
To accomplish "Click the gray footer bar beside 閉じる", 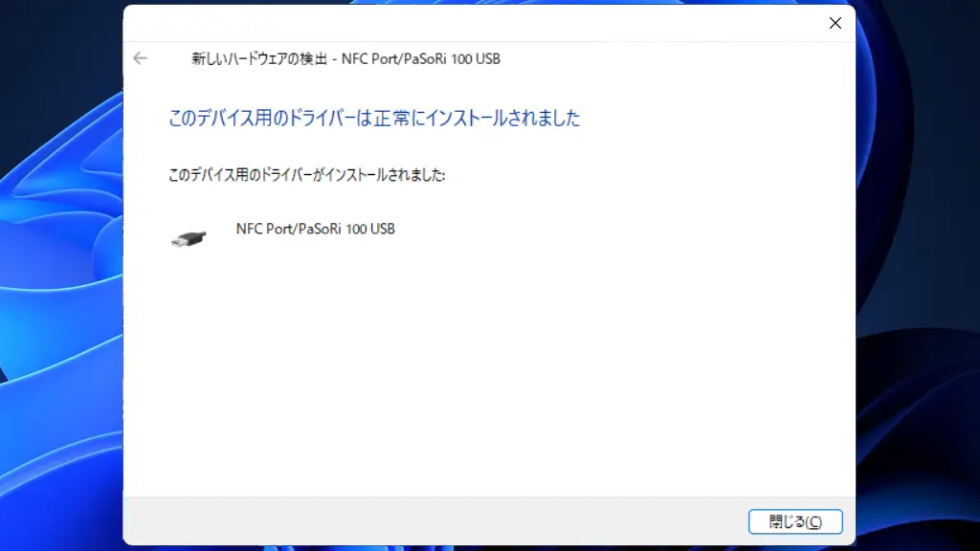I will click(431, 521).
